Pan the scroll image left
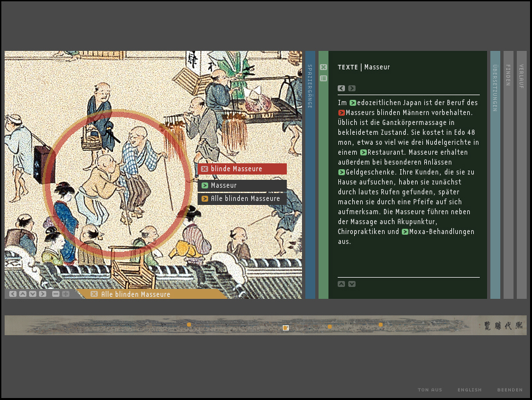Screen dimensions: 532x400 point(13,294)
